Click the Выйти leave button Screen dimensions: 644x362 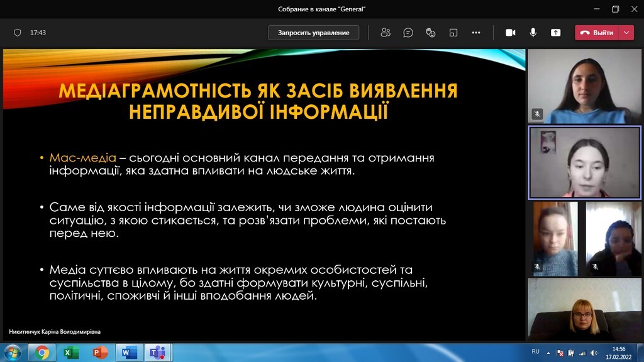[597, 33]
